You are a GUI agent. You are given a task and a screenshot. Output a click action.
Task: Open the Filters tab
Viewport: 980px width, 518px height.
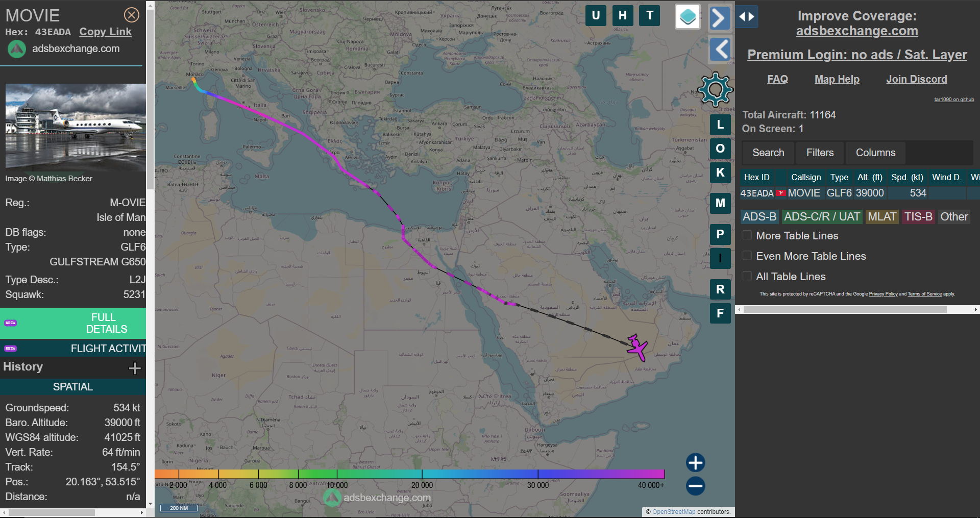820,153
